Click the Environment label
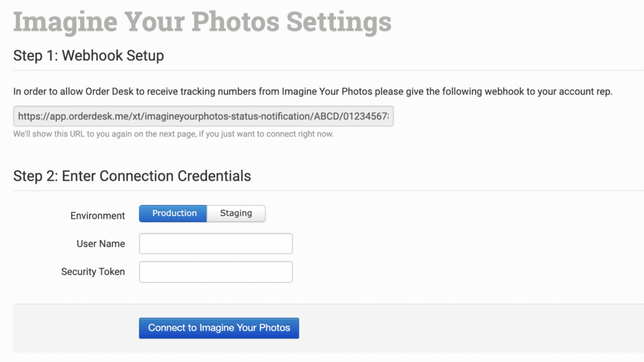Image resolution: width=644 pixels, height=362 pixels. tap(97, 216)
